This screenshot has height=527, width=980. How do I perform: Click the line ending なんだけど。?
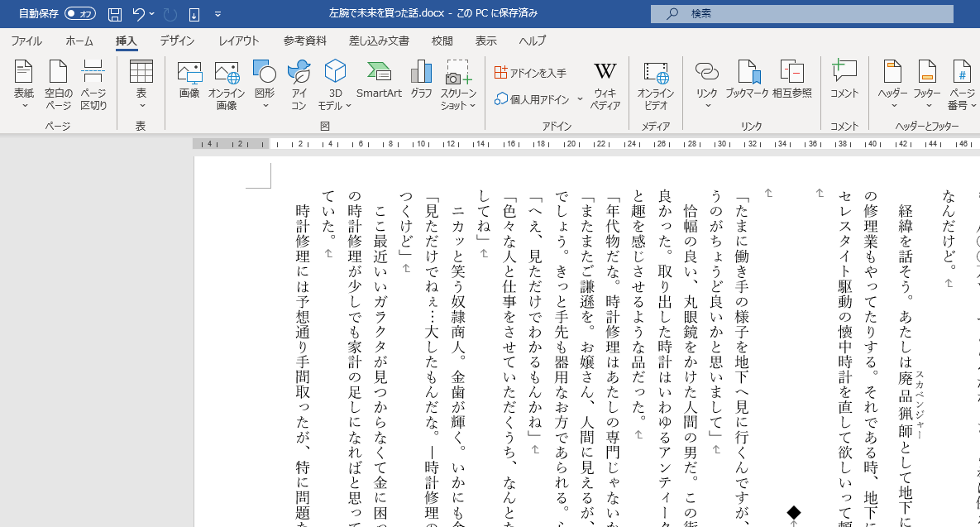949,232
